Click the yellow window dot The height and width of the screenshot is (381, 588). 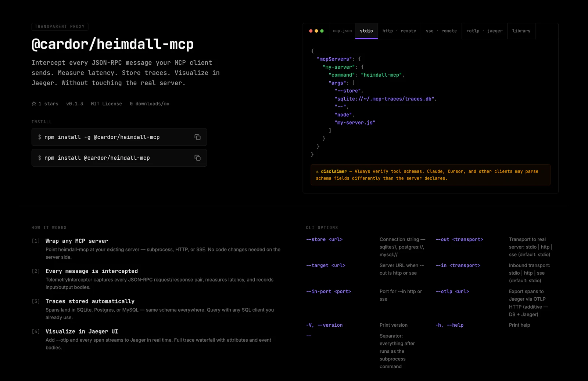click(316, 31)
